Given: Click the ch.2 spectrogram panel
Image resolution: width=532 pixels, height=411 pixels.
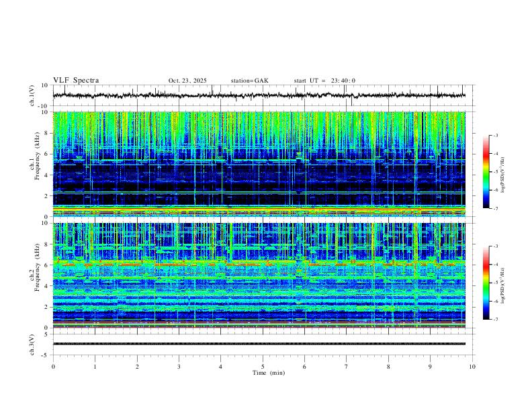Looking at the screenshot, I should (259, 275).
